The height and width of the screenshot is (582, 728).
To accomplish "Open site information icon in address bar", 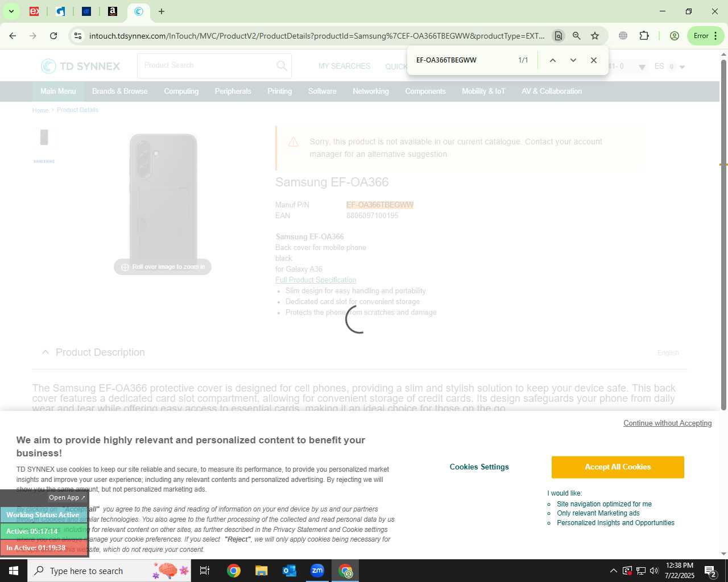I will tap(78, 36).
